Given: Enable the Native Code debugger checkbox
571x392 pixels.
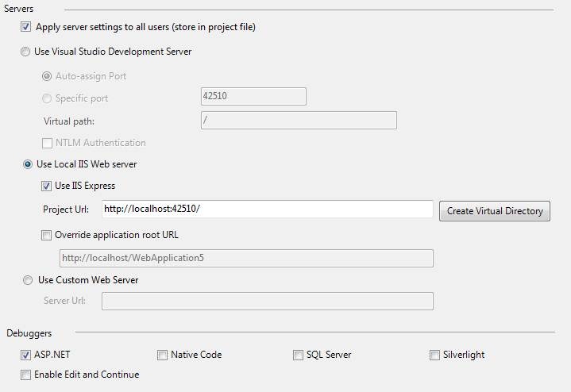Looking at the screenshot, I should click(x=162, y=355).
